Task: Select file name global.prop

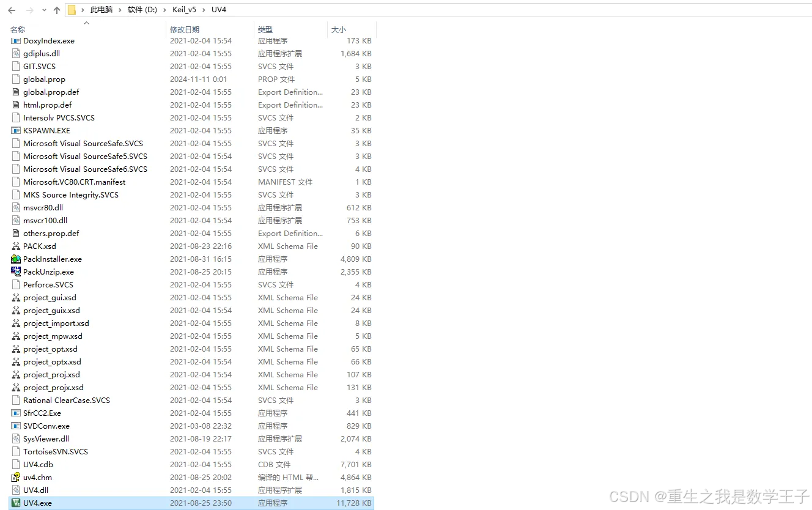Action: (44, 79)
